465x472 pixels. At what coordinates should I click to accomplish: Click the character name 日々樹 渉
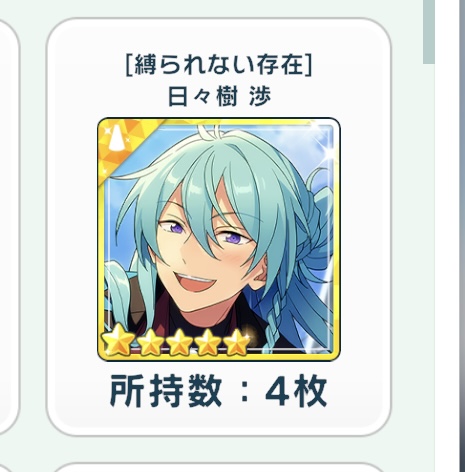click(219, 97)
